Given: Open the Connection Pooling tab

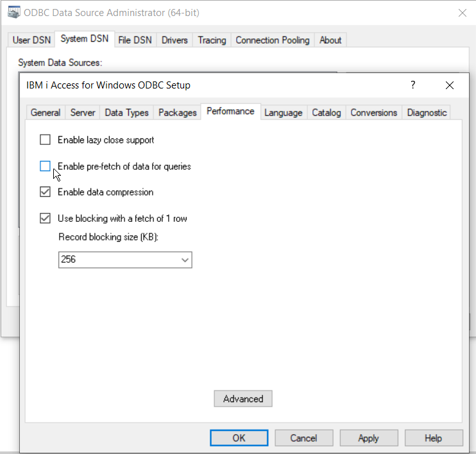Looking at the screenshot, I should pyautogui.click(x=272, y=40).
